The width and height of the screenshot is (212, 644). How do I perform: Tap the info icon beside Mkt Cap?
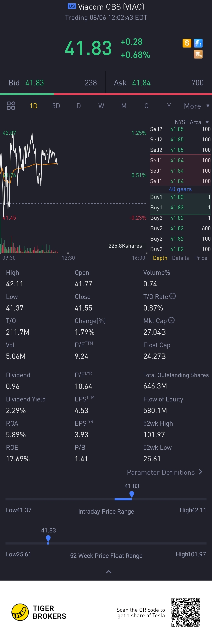[x=172, y=320]
